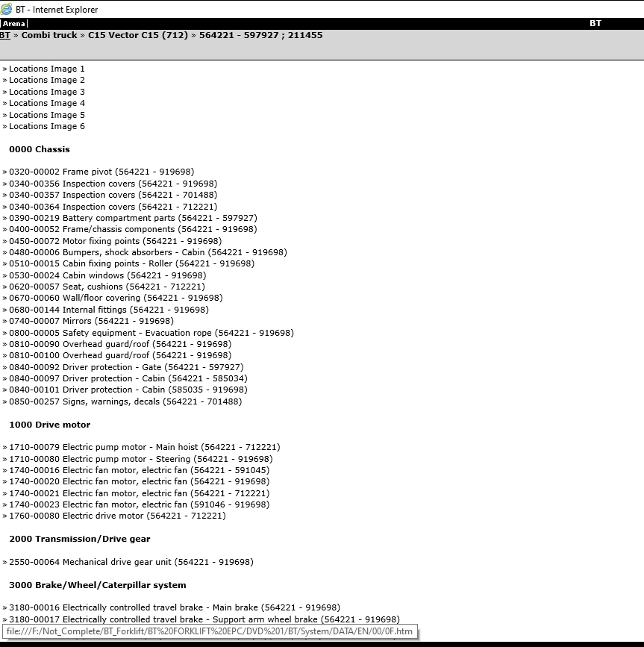This screenshot has height=647, width=644.
Task: Click 0850-00257 Signs, warnings, decals
Action: pos(125,401)
